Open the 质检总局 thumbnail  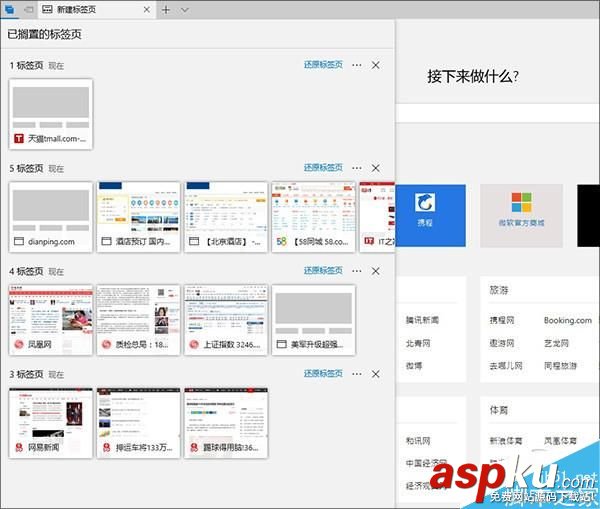click(138, 320)
